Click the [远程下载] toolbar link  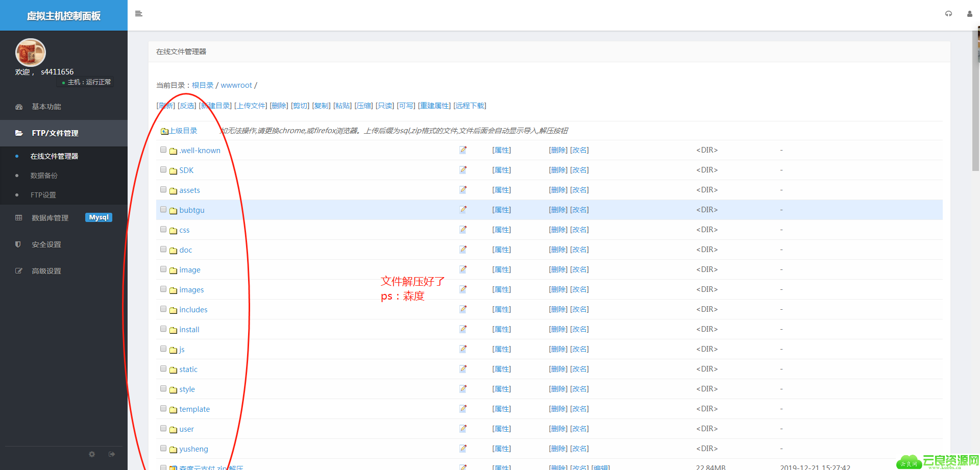click(470, 106)
